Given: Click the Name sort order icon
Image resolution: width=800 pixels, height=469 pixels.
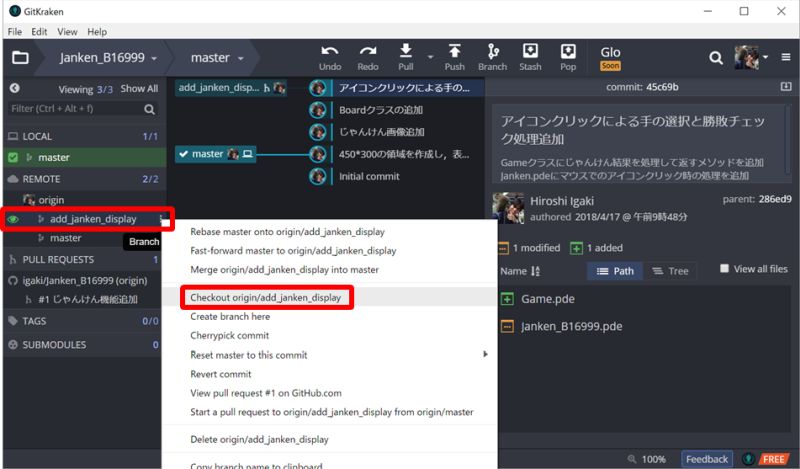Looking at the screenshot, I should tap(535, 271).
